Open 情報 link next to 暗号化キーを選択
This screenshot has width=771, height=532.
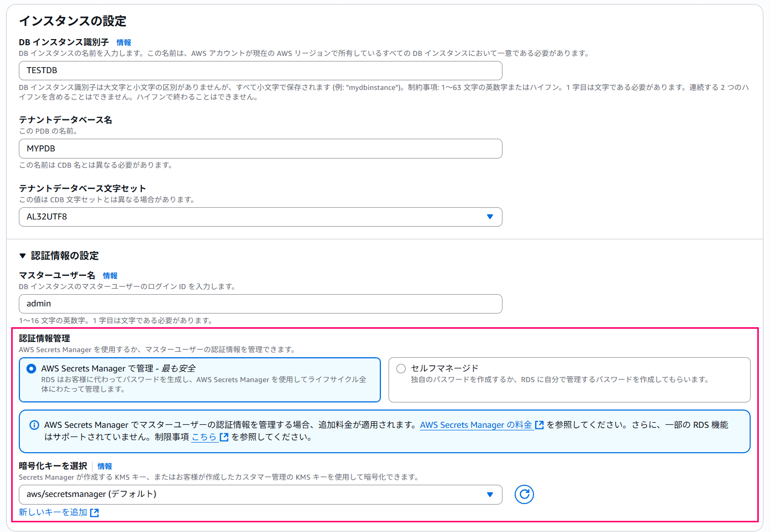coord(105,466)
